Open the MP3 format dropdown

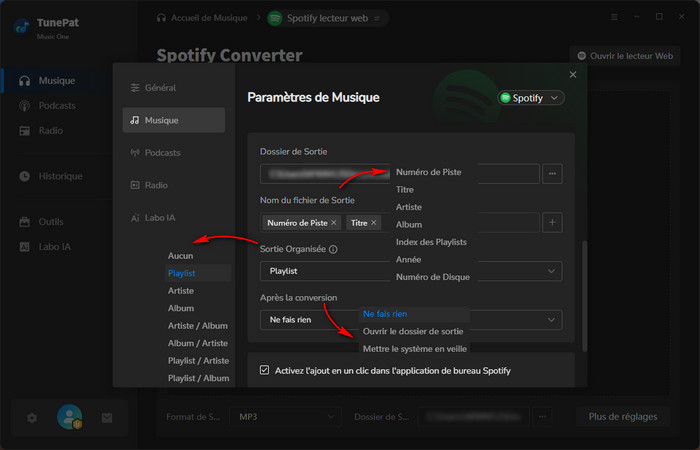point(286,417)
